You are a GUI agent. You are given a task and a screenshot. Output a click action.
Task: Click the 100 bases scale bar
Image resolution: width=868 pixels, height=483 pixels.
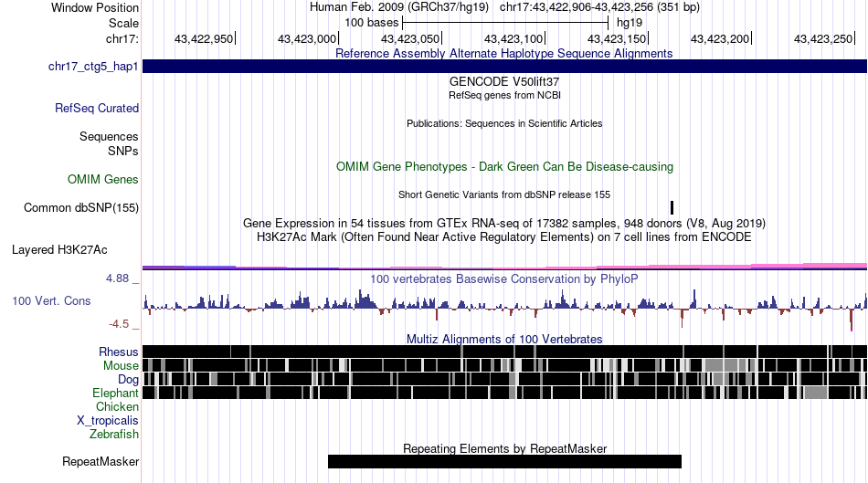[505, 23]
